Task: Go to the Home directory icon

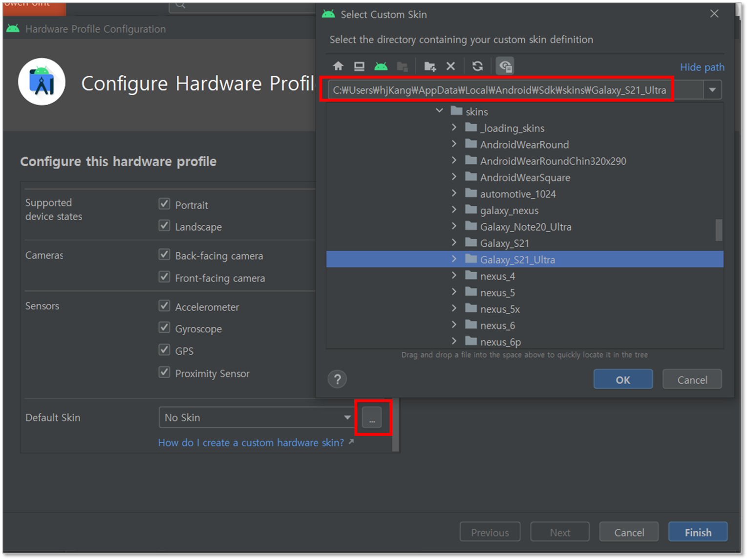Action: 338,66
